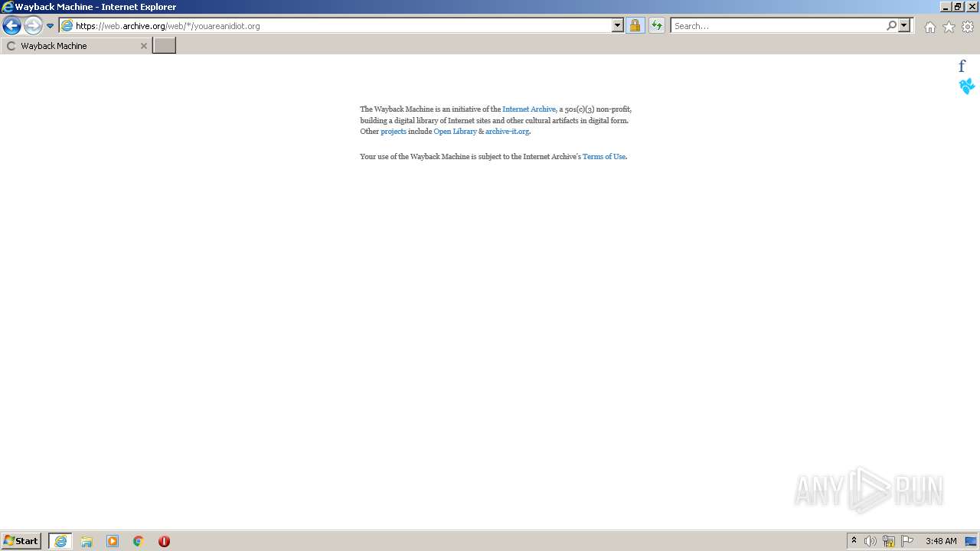
Task: Open the Tools gear icon
Action: point(968,27)
